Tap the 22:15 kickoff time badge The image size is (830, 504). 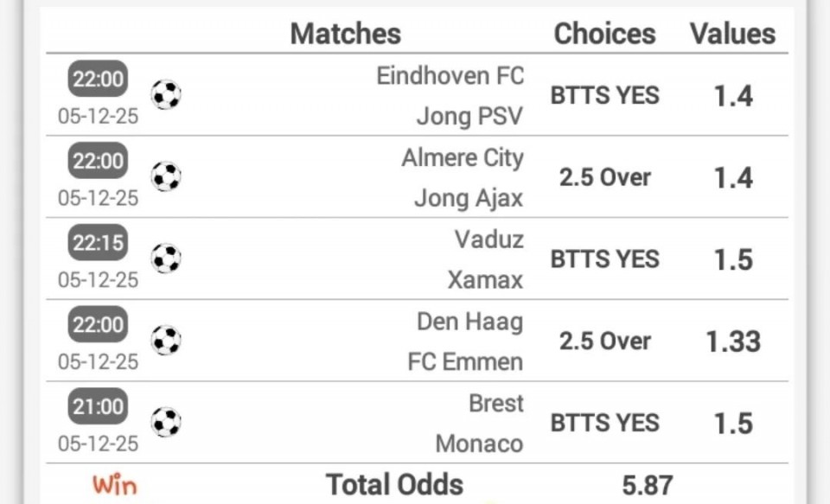(x=98, y=244)
